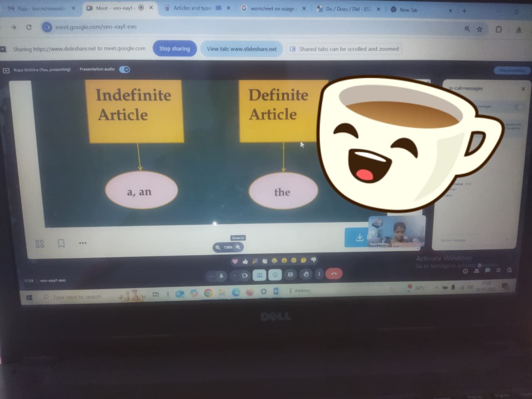Click View tab: www.slideshare.net button
532x399 pixels.
click(x=241, y=49)
